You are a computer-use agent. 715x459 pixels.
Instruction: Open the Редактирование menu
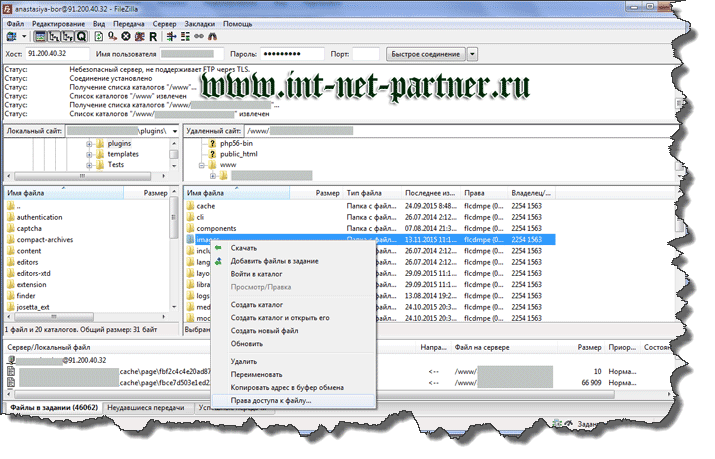pos(58,24)
